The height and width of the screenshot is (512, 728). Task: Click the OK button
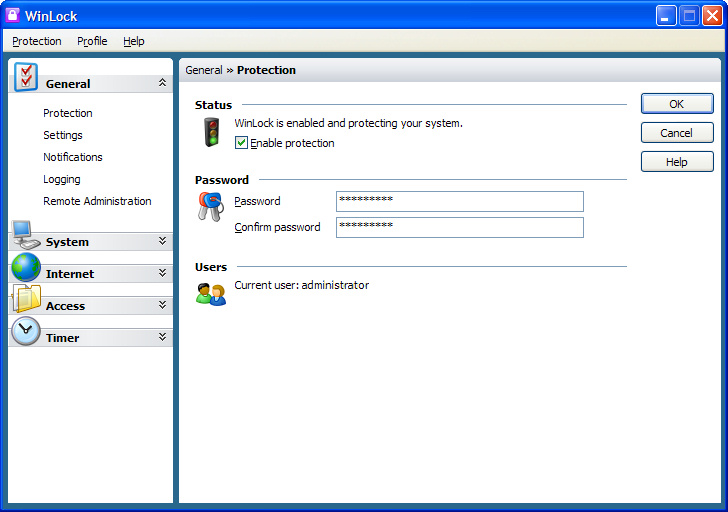click(x=677, y=104)
